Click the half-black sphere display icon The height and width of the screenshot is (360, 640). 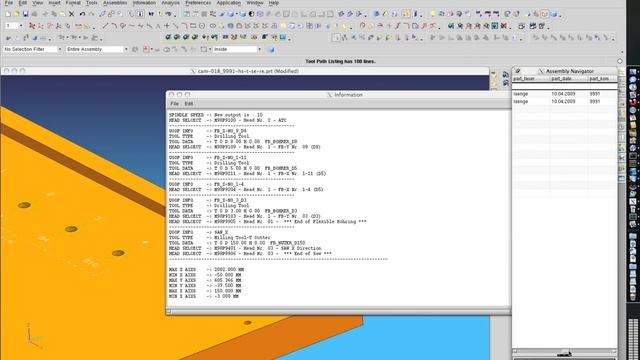[x=251, y=14]
